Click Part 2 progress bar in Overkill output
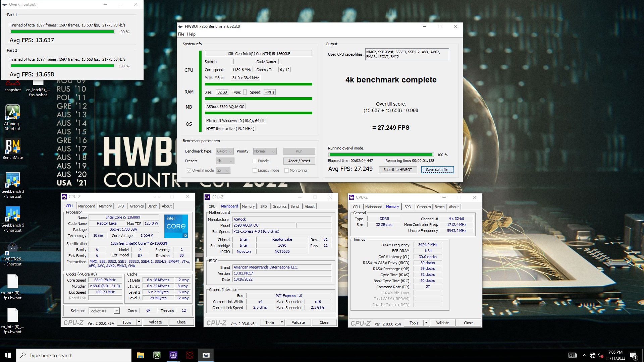Screen dimensions: 644x362 (x=62, y=66)
